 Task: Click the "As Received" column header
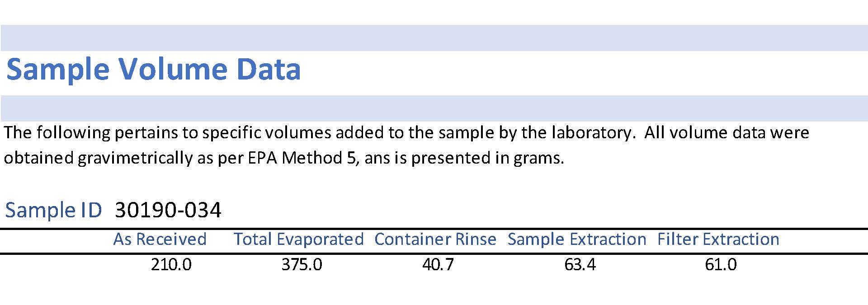click(160, 239)
